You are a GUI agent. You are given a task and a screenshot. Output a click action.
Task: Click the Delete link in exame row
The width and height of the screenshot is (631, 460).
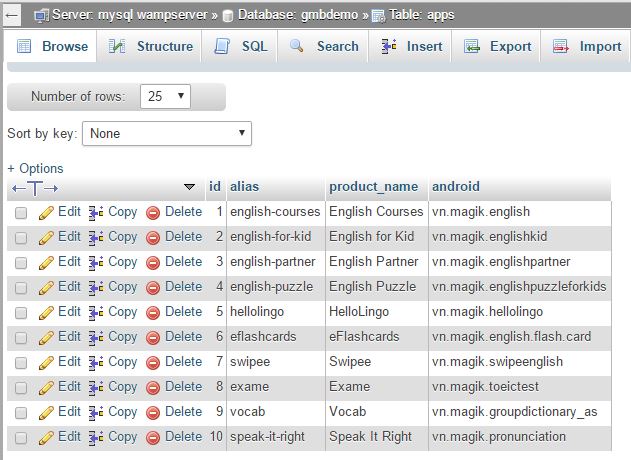[184, 387]
